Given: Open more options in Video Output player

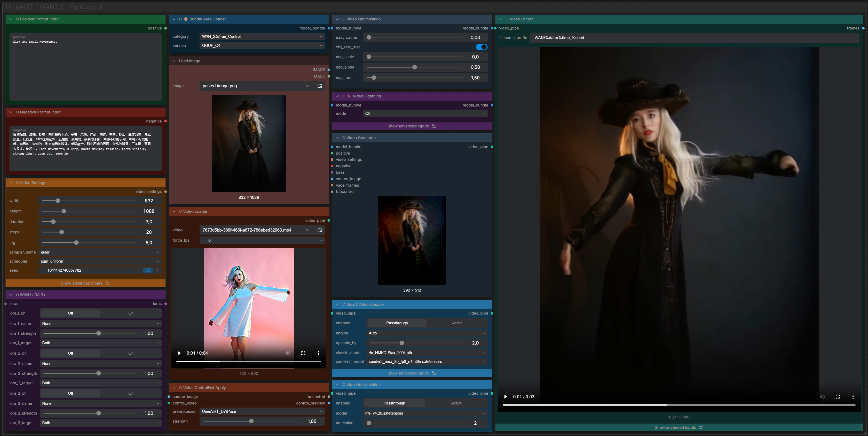Looking at the screenshot, I should pos(853,396).
